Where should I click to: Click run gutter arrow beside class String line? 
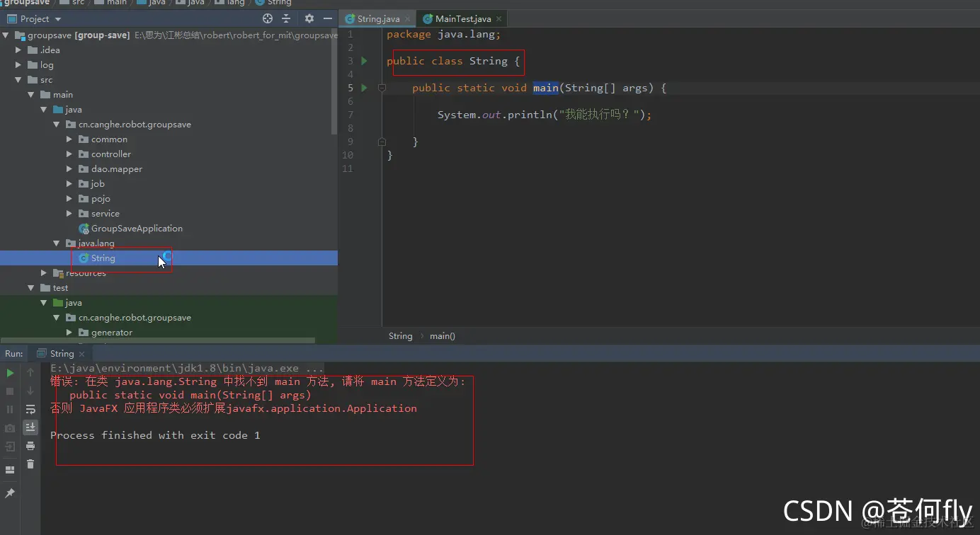coord(364,61)
